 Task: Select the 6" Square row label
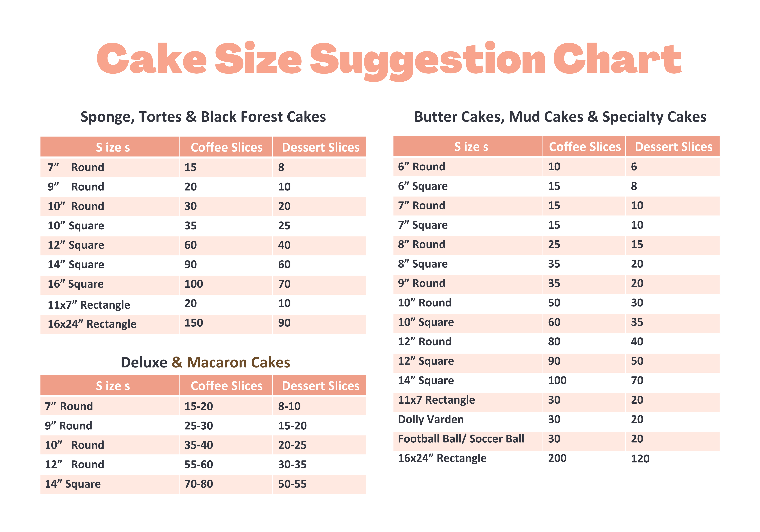coord(423,186)
